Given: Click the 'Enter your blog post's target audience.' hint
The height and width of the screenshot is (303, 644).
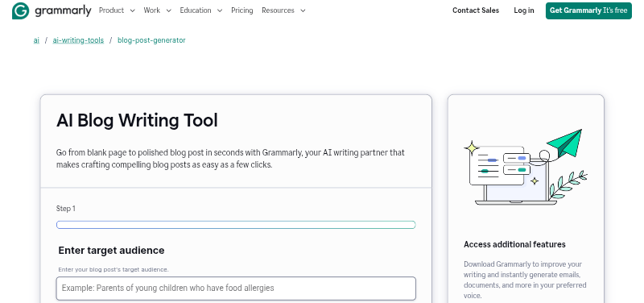Looking at the screenshot, I should click(114, 270).
